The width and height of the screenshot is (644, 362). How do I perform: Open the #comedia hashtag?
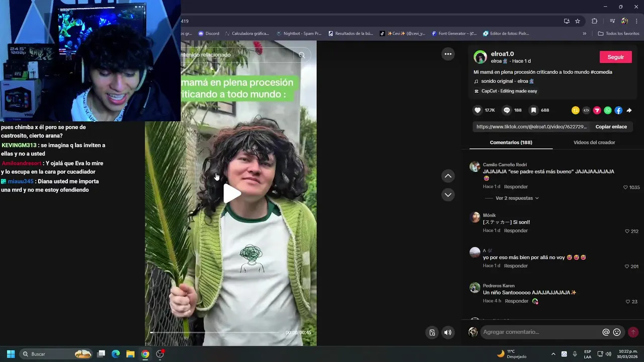pyautogui.click(x=601, y=72)
